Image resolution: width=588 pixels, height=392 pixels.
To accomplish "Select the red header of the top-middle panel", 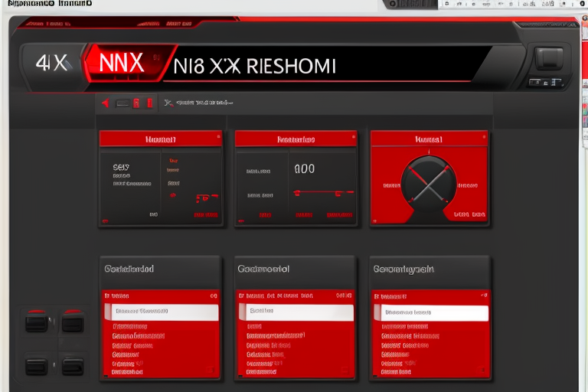I will (x=296, y=139).
